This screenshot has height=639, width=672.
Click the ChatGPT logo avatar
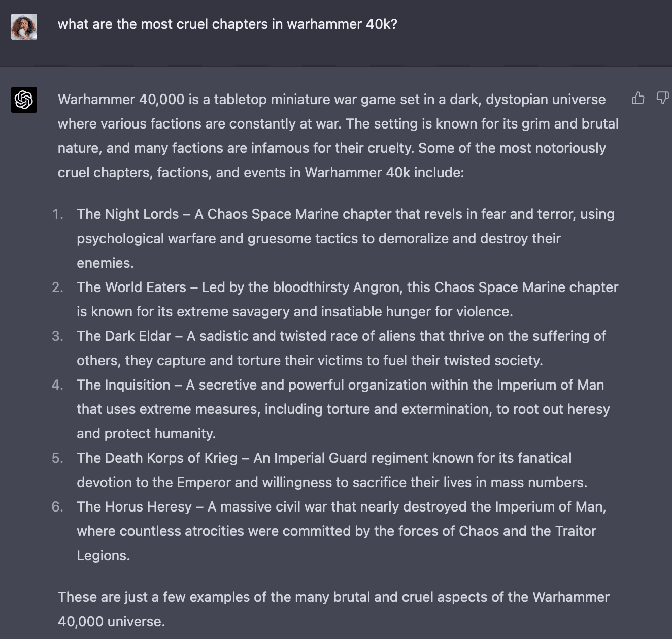tap(24, 100)
